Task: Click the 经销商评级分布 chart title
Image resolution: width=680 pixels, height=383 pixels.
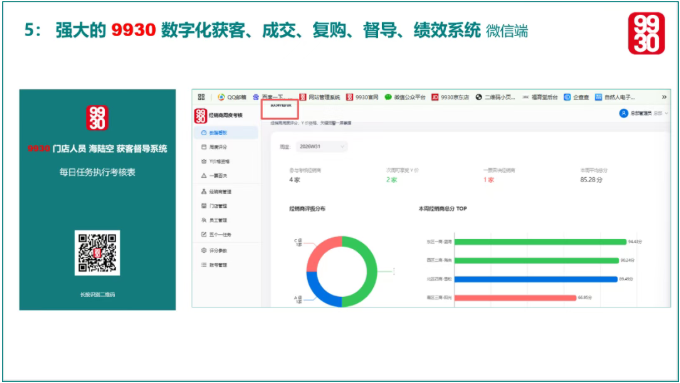Action: [x=307, y=209]
